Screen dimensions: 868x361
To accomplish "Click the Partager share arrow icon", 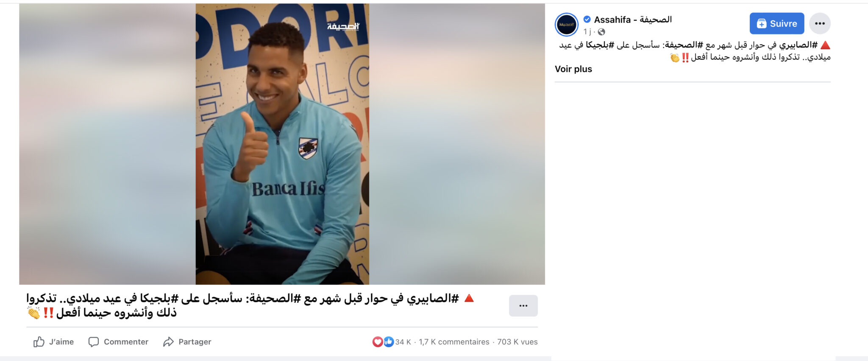I will tap(168, 342).
